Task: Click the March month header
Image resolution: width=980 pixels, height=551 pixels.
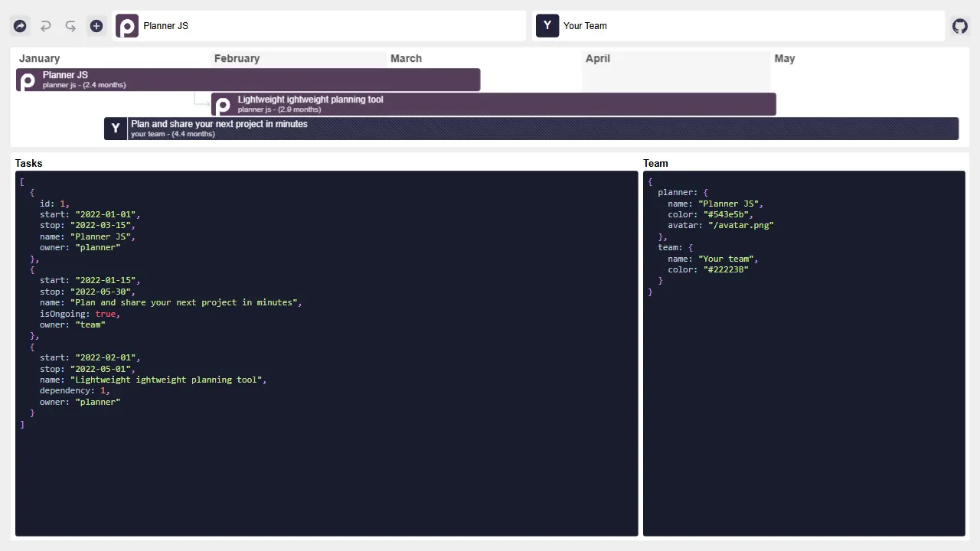Action: (406, 58)
